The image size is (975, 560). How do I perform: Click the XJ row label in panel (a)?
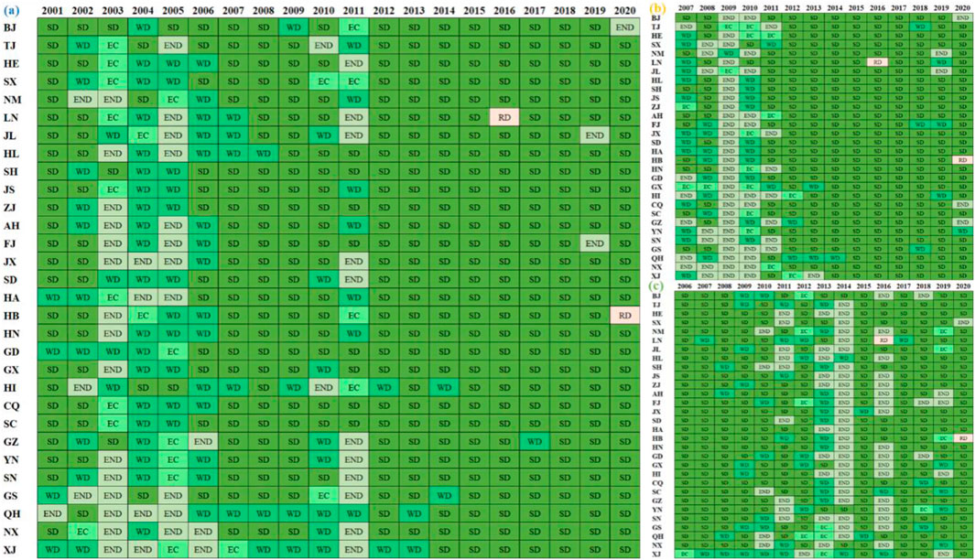[x=10, y=550]
